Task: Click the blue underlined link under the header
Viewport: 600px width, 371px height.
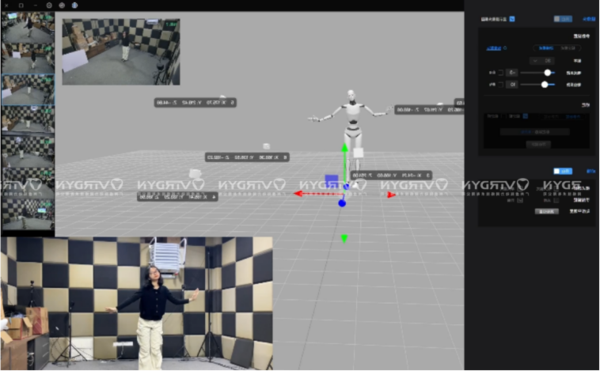Action: click(494, 48)
